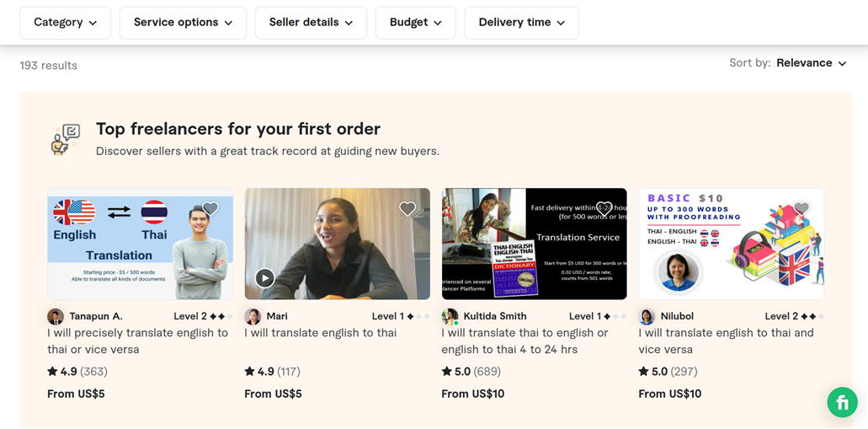Open seller name Kultida Smith

[495, 317]
